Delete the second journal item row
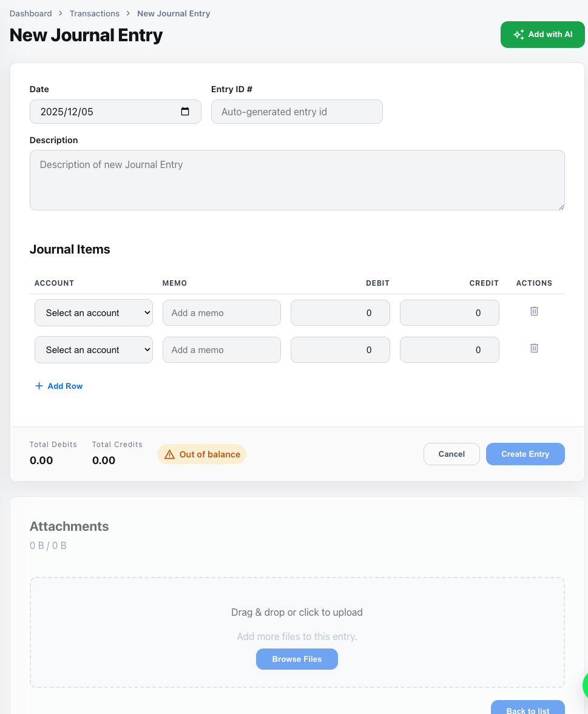This screenshot has width=588, height=714. (534, 348)
